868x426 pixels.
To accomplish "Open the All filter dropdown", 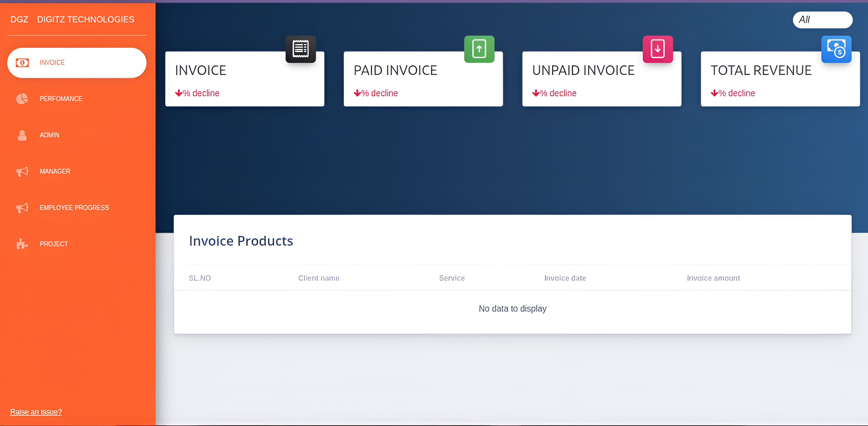I will 823,20.
